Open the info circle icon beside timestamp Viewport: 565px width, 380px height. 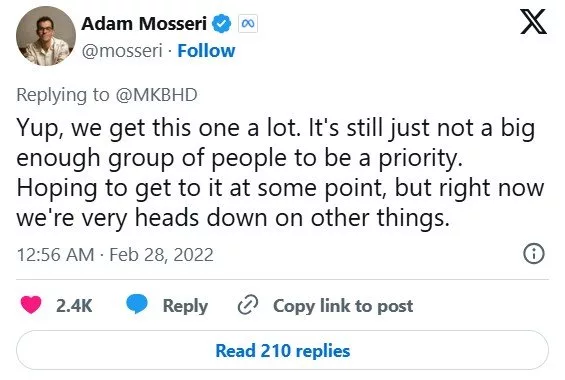click(x=534, y=254)
